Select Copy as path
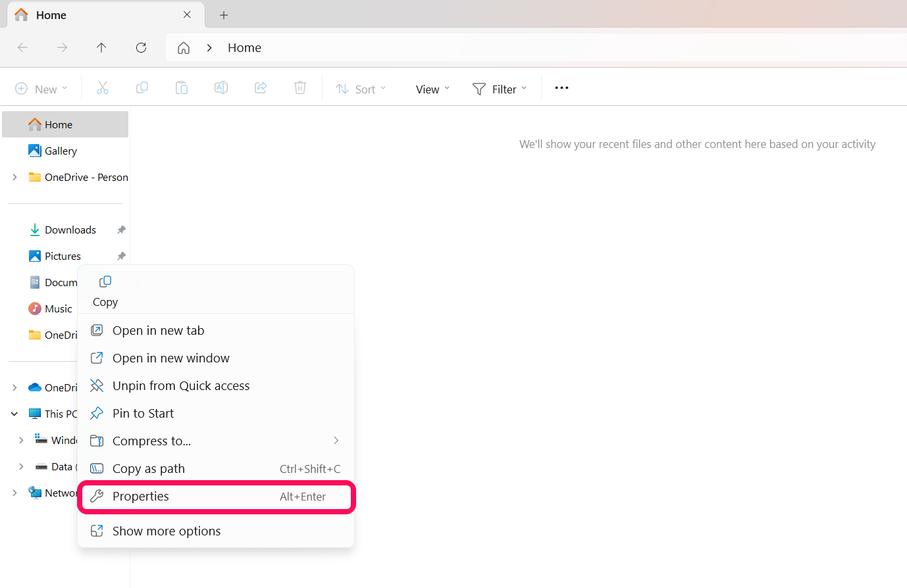The height and width of the screenshot is (588, 907). 216,468
